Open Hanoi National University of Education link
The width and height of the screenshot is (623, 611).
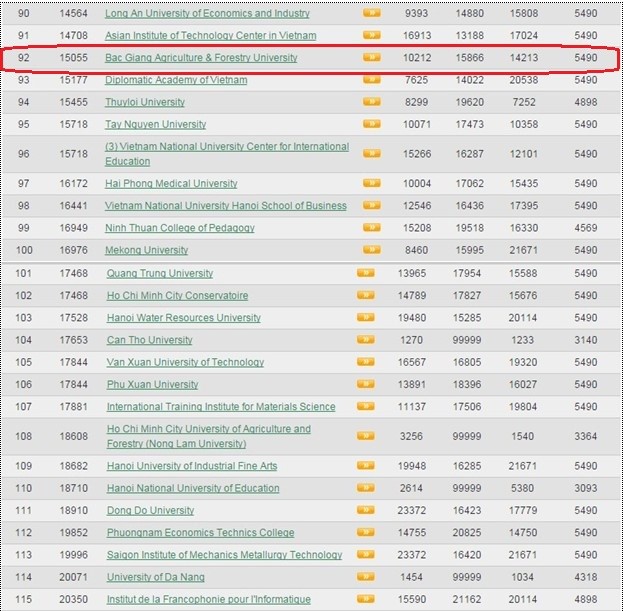193,489
